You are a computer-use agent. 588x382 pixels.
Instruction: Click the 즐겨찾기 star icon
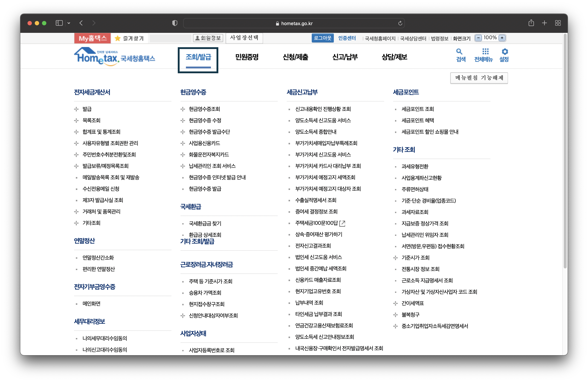coord(117,38)
